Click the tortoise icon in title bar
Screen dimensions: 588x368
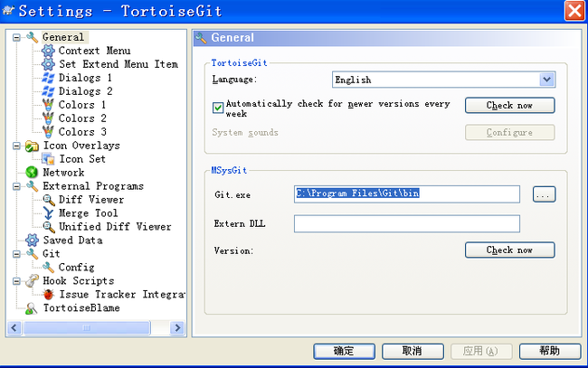tap(8, 11)
